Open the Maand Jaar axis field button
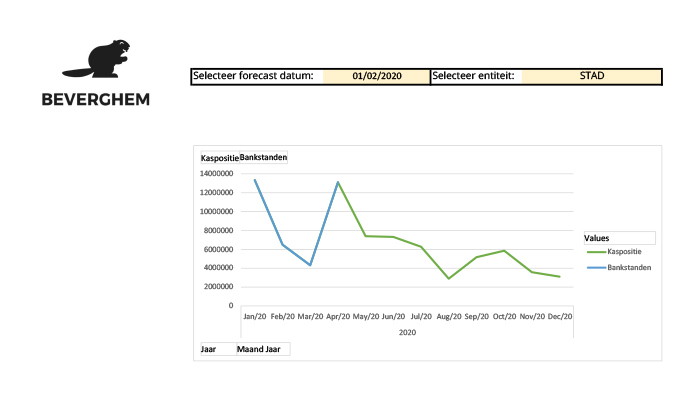Image resolution: width=700 pixels, height=400 pixels. point(263,349)
